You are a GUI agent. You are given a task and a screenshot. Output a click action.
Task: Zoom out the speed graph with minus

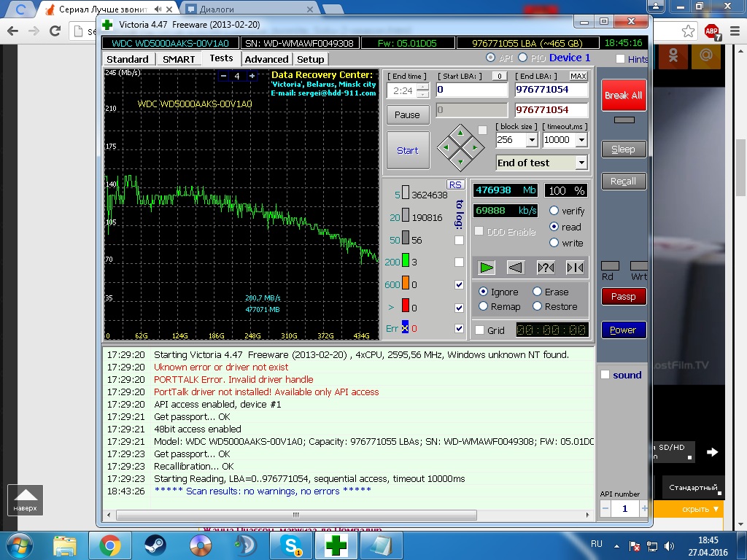pyautogui.click(x=223, y=76)
